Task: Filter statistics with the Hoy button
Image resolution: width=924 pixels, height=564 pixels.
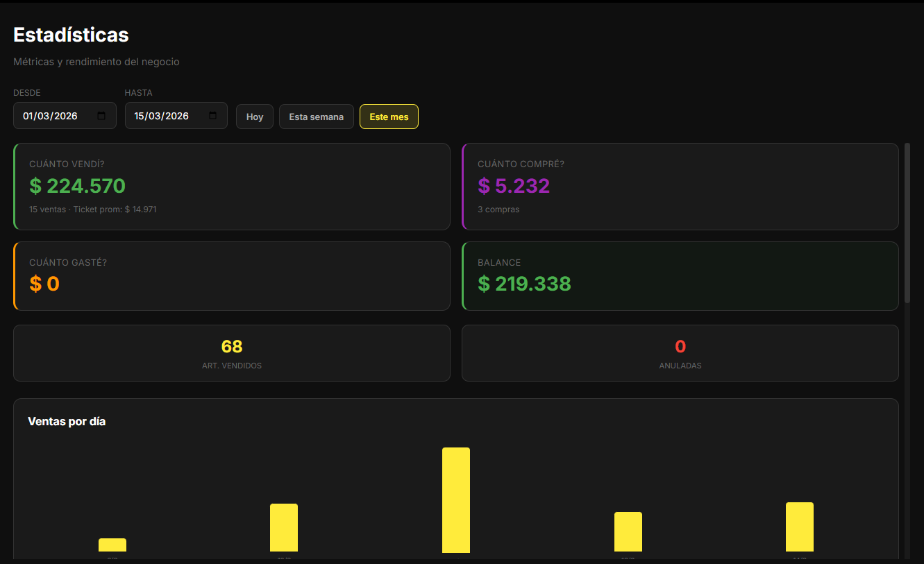Action: click(255, 117)
